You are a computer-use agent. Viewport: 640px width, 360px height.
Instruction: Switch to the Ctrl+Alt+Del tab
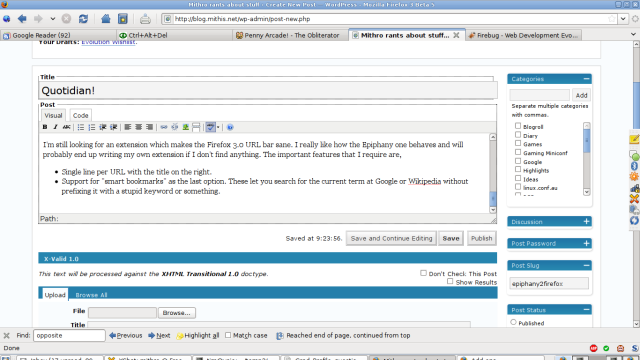pos(173,36)
